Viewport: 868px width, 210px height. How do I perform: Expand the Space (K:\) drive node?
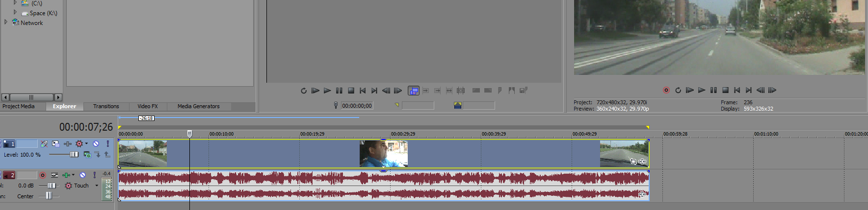coord(15,12)
